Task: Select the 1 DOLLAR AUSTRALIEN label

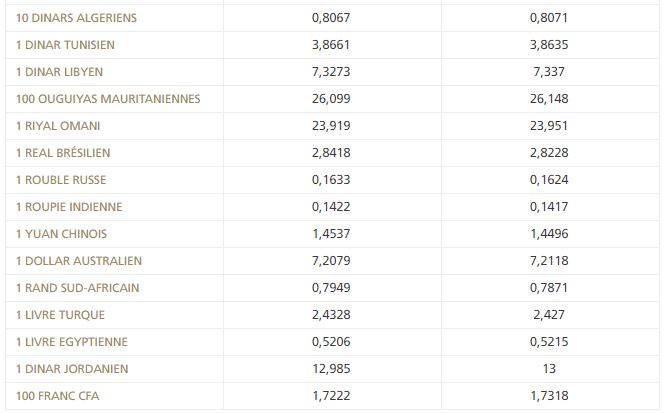Action: coord(79,261)
